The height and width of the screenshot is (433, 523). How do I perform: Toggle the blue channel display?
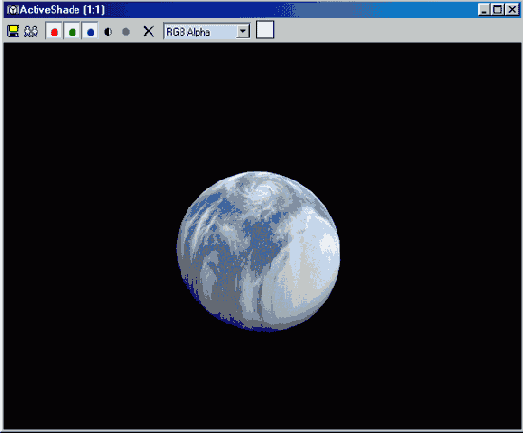point(90,31)
